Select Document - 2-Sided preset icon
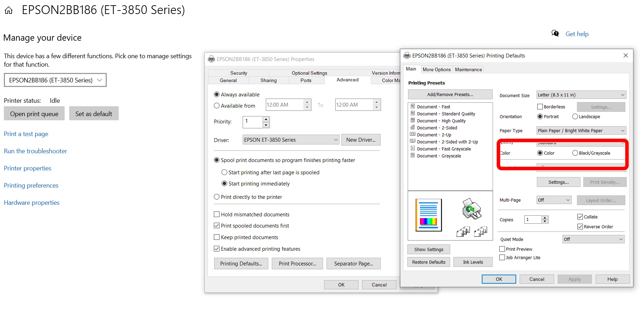The image size is (644, 317). pyautogui.click(x=413, y=127)
